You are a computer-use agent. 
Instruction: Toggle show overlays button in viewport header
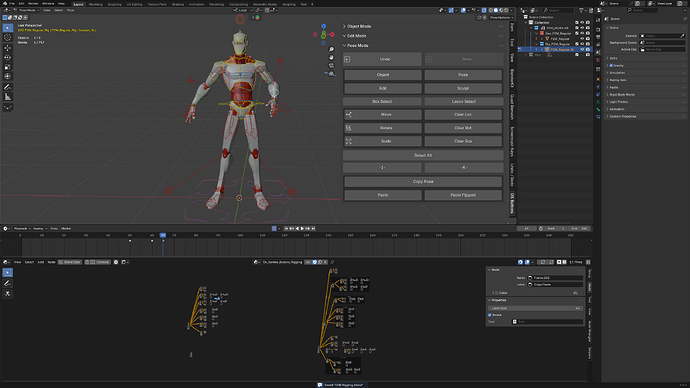(x=464, y=10)
